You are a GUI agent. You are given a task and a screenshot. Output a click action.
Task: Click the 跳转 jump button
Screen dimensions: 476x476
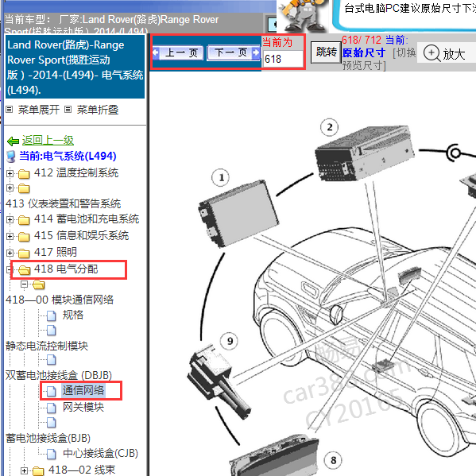tap(326, 52)
